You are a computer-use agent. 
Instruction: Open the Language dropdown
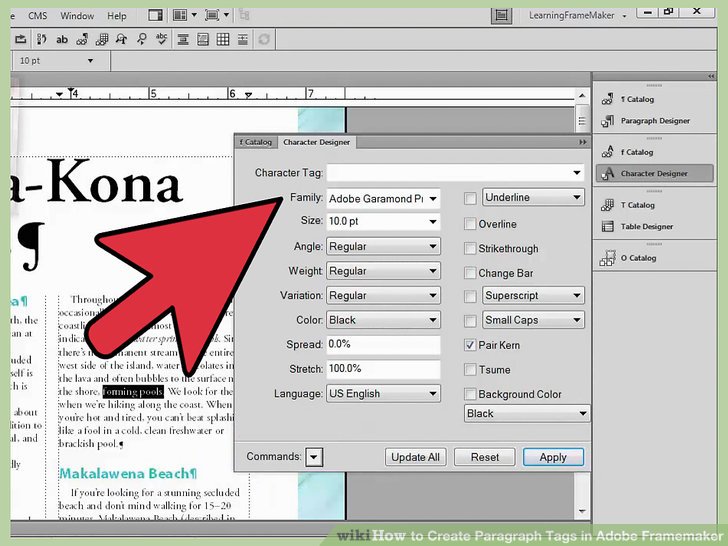433,394
